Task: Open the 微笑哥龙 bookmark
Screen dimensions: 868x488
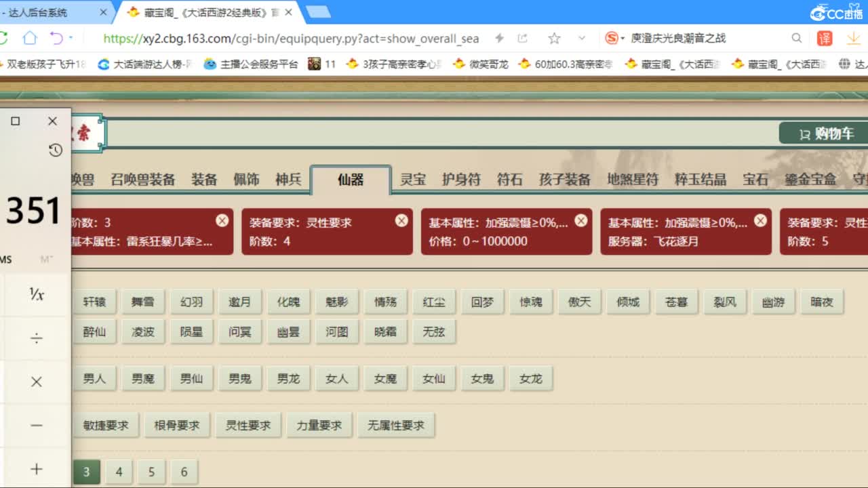Action: click(x=480, y=64)
